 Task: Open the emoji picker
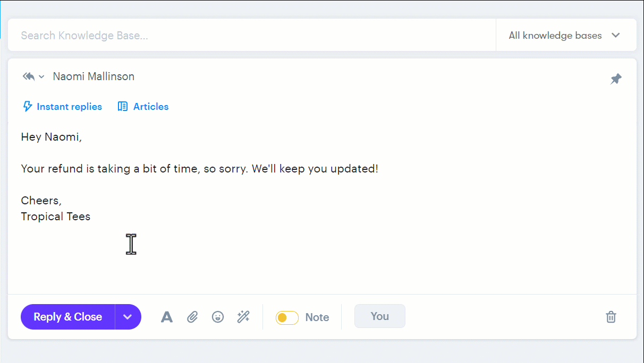pos(218,317)
